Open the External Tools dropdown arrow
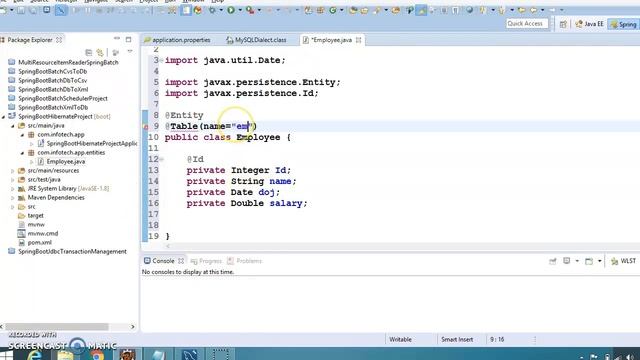 click(259, 10)
